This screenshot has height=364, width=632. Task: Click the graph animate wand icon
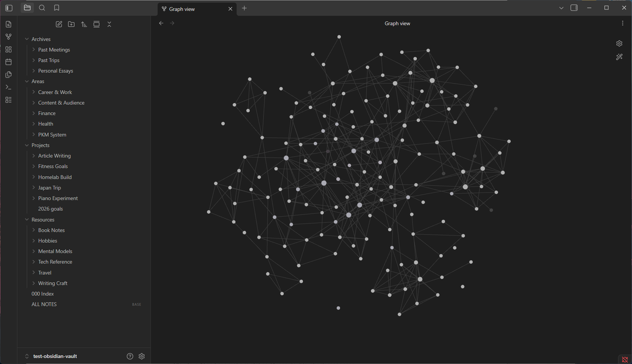coord(619,57)
